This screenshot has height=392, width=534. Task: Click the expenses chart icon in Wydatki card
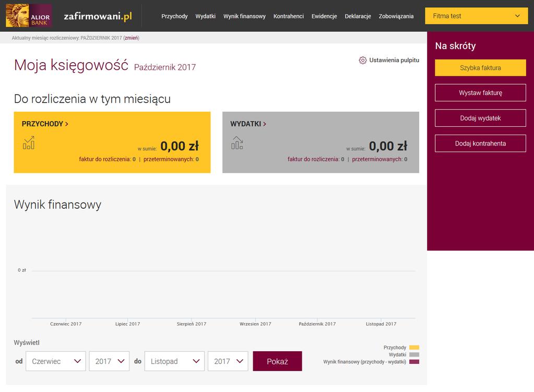pos(237,142)
